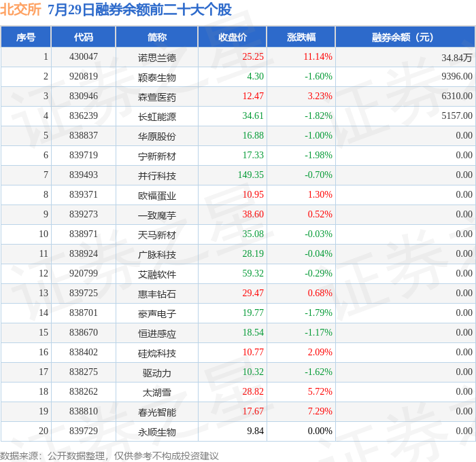
Task: Click stock name 诺思兰德
Action: tap(157, 58)
